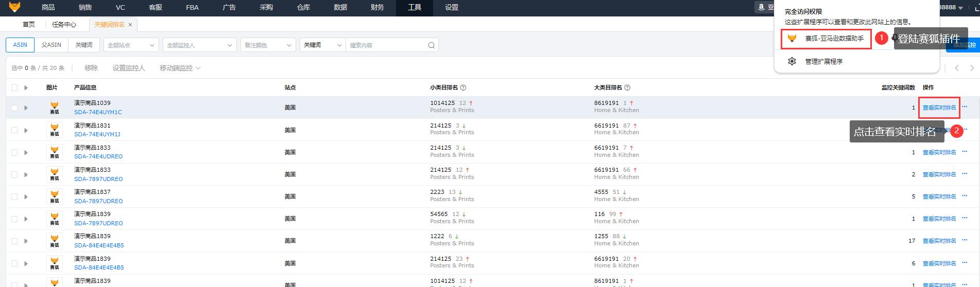Go to next page with right arrow

pos(972,68)
